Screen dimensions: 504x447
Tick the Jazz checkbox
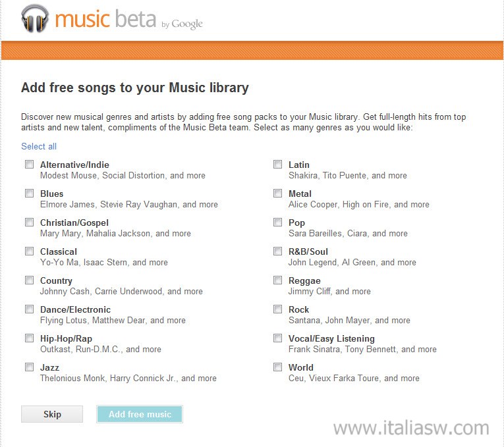pos(29,367)
